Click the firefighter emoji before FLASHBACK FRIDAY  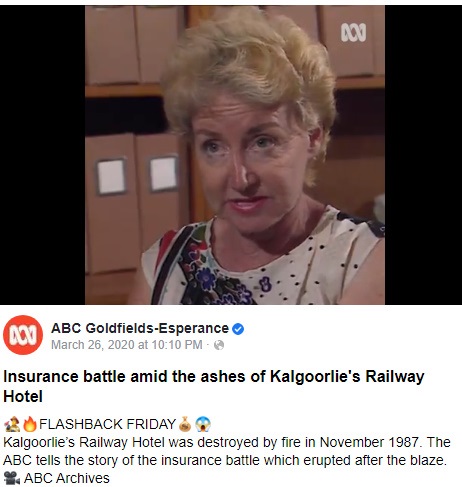12,424
